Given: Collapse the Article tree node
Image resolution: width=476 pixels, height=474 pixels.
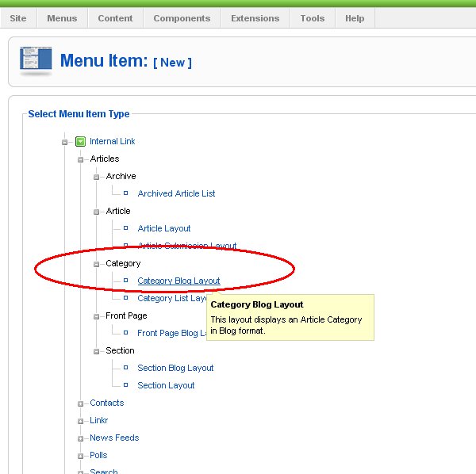Looking at the screenshot, I should tap(96, 212).
